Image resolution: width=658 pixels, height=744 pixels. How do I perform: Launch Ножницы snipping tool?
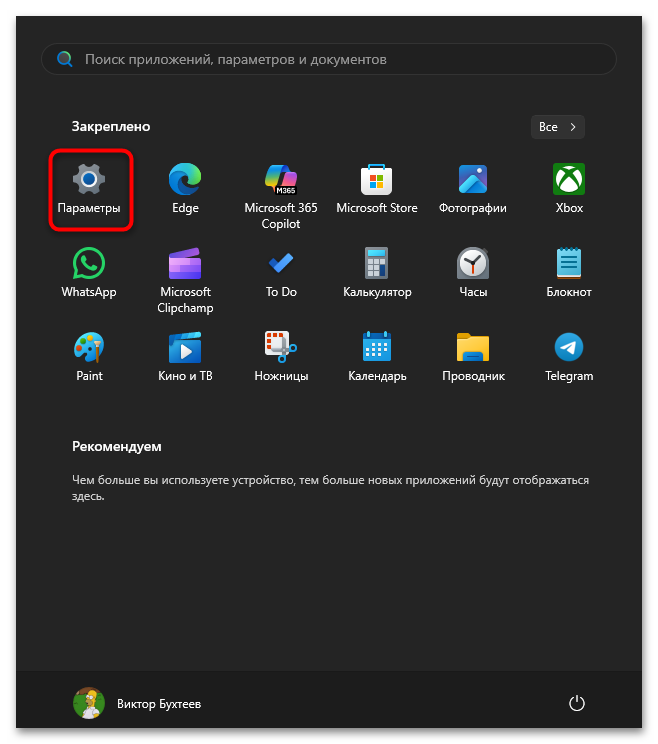pos(281,358)
